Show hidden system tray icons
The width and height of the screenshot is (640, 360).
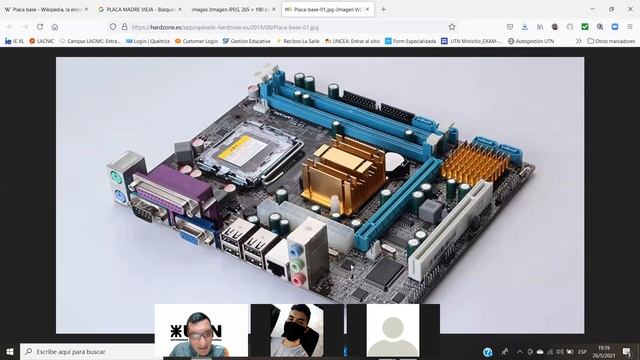tap(520, 351)
